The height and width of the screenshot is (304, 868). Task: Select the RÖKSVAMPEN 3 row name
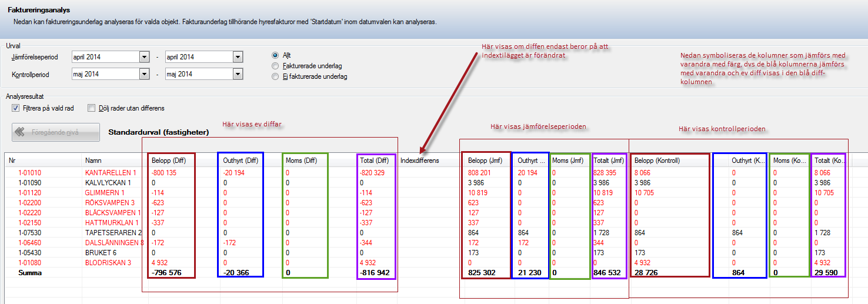pyautogui.click(x=110, y=203)
